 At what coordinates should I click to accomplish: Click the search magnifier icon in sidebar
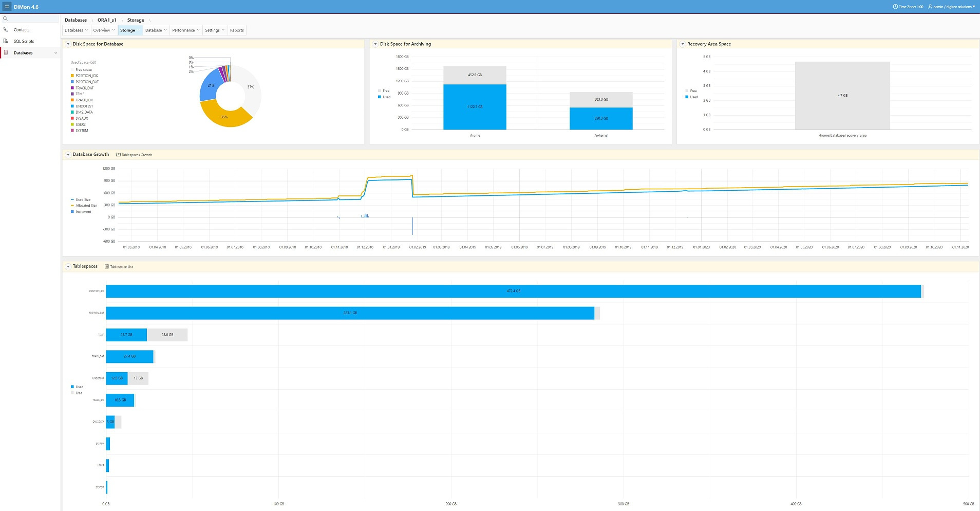tap(6, 19)
